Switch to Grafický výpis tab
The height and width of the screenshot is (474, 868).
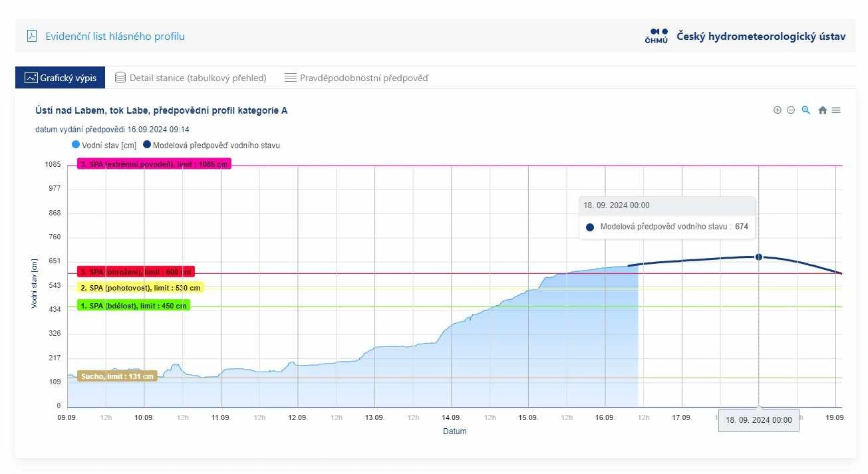coord(60,78)
